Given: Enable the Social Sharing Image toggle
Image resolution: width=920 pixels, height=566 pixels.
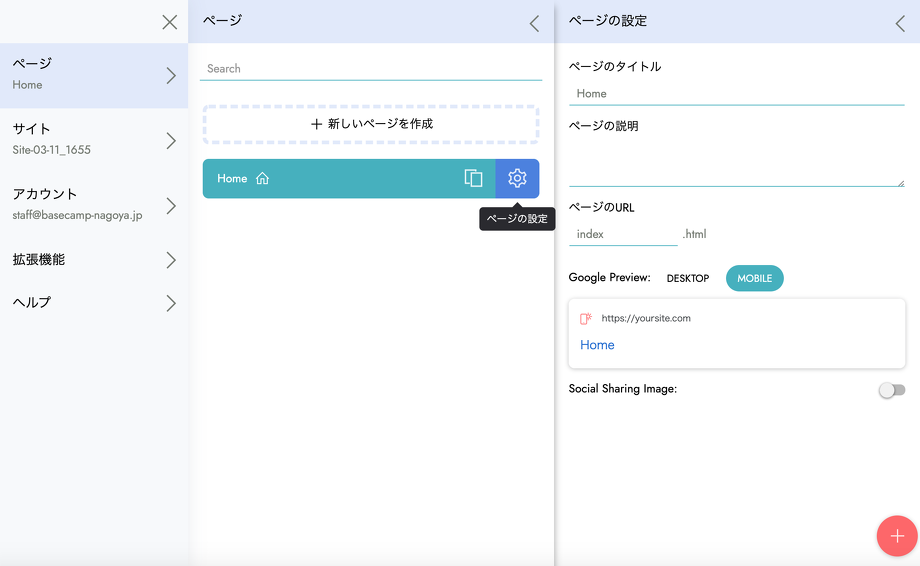Looking at the screenshot, I should click(891, 390).
